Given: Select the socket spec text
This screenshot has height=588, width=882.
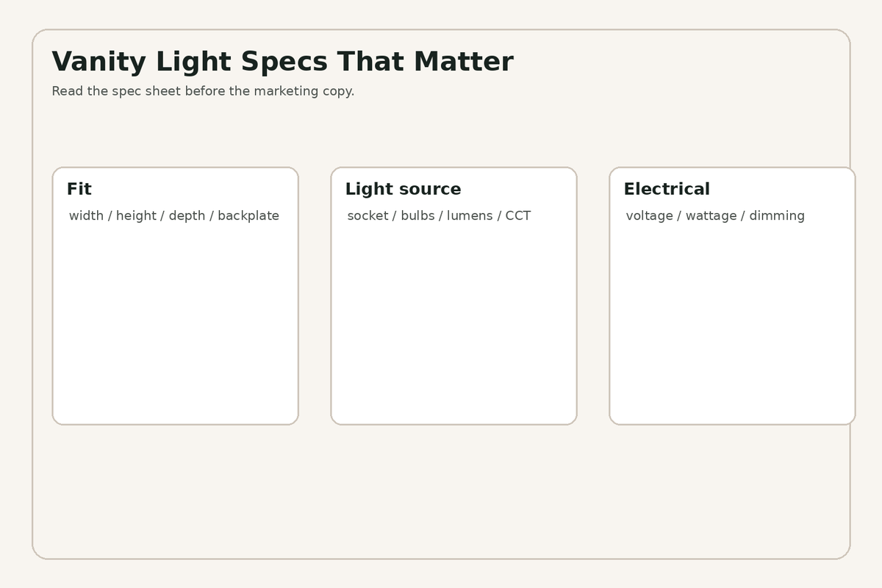Looking at the screenshot, I should point(367,215).
